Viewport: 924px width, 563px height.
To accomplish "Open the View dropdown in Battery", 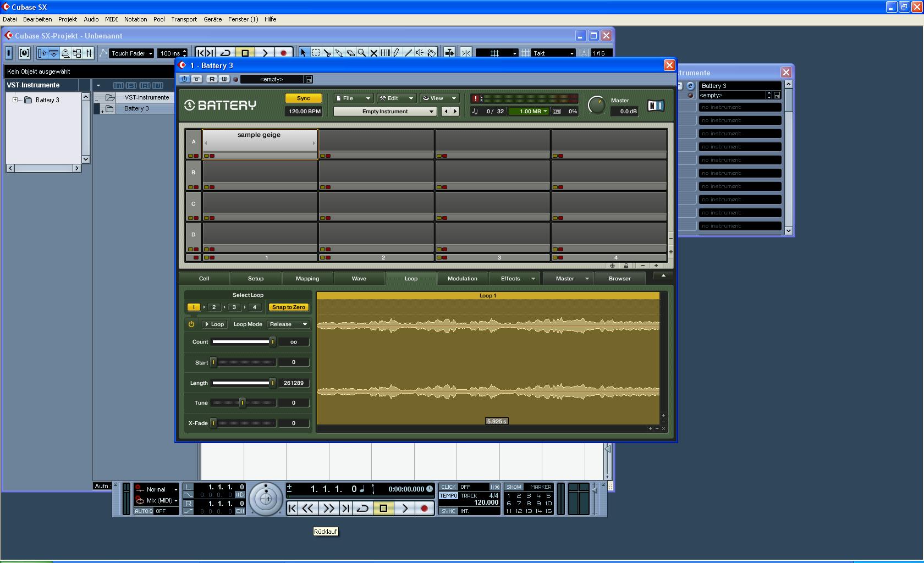I will [439, 98].
